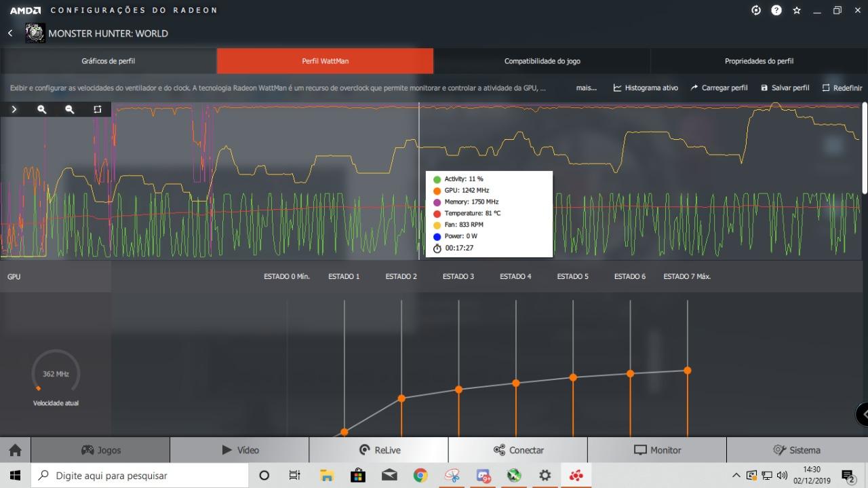The height and width of the screenshot is (488, 868).
Task: Open Radeon Settings taskbar icon
Action: [576, 475]
